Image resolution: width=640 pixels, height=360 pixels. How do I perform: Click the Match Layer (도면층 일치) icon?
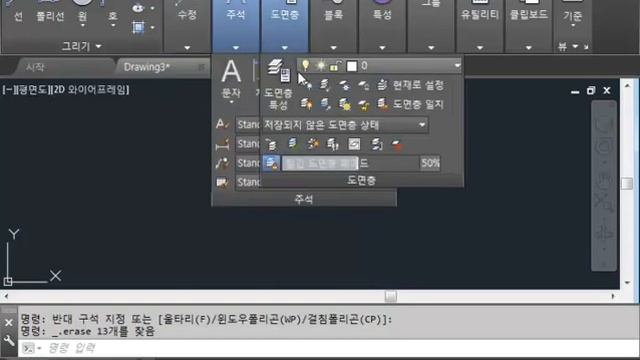[x=382, y=104]
